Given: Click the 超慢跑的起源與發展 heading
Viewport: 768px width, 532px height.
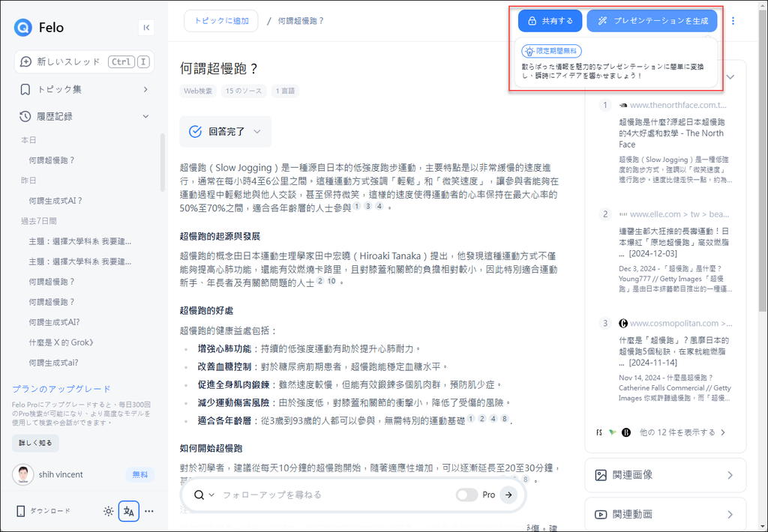Looking at the screenshot, I should click(220, 236).
